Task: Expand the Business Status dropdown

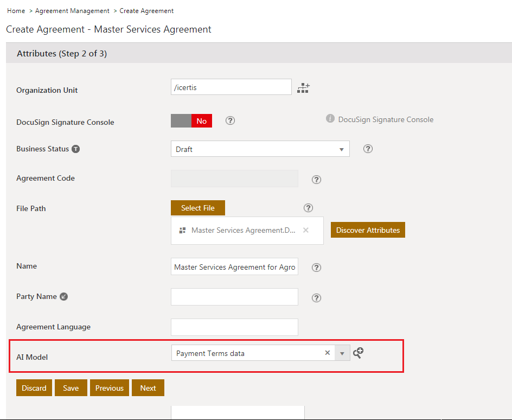Action: (x=341, y=149)
